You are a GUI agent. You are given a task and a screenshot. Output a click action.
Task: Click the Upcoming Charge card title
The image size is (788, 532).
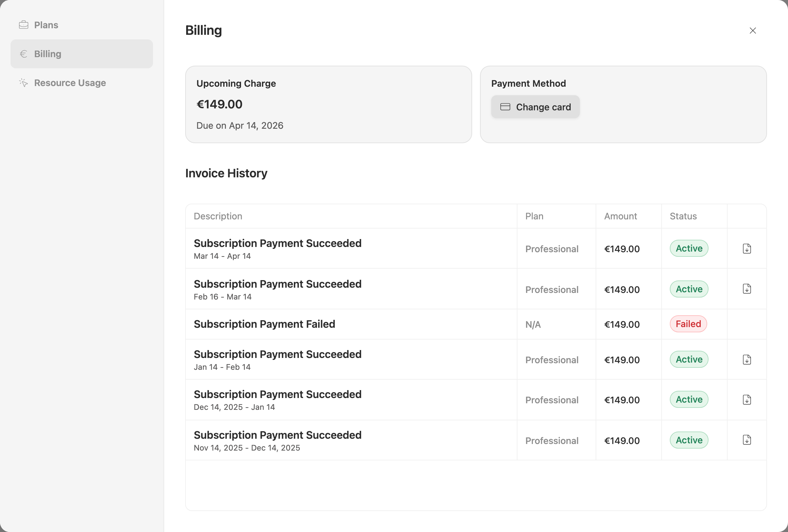coord(236,84)
